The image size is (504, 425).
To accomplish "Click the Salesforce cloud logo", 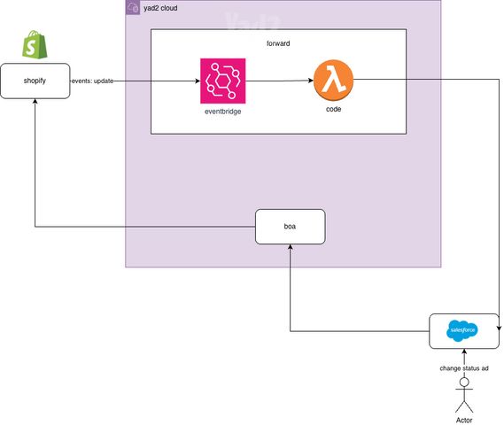I will (462, 330).
